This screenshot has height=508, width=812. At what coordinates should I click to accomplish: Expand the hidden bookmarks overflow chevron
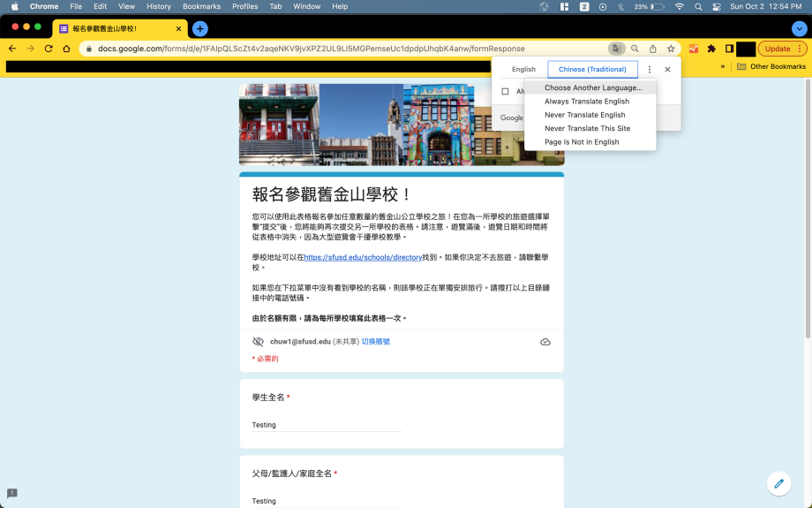(x=723, y=66)
